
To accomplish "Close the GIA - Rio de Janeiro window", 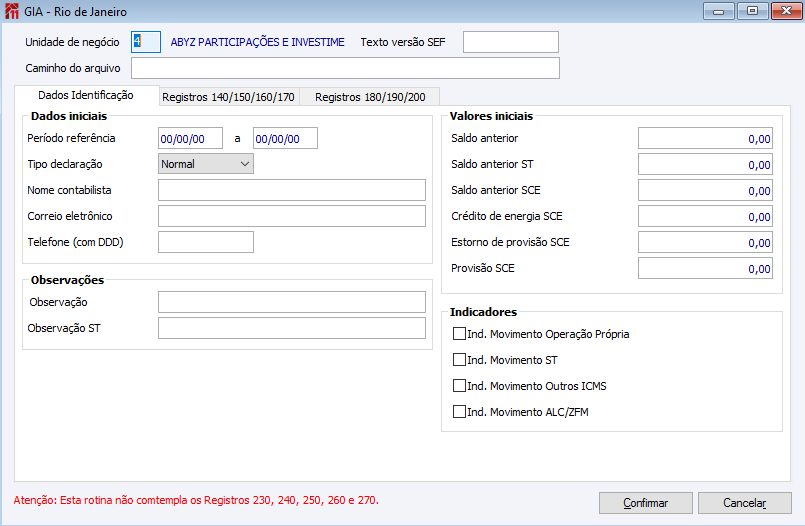I will tap(787, 11).
